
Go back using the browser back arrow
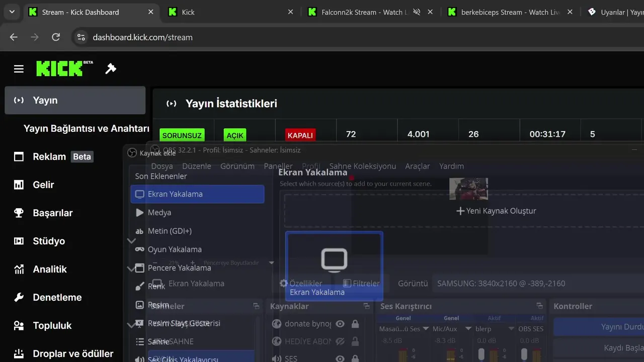pos(14,37)
